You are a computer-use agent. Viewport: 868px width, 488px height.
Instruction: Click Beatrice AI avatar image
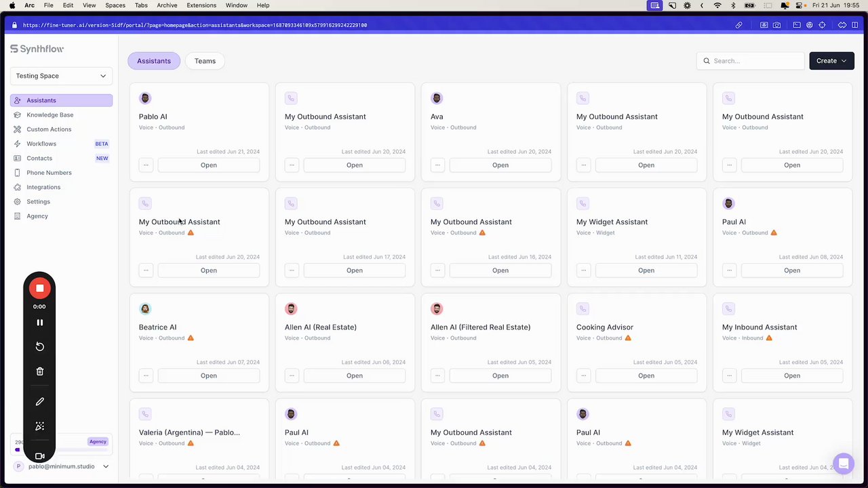pos(145,309)
